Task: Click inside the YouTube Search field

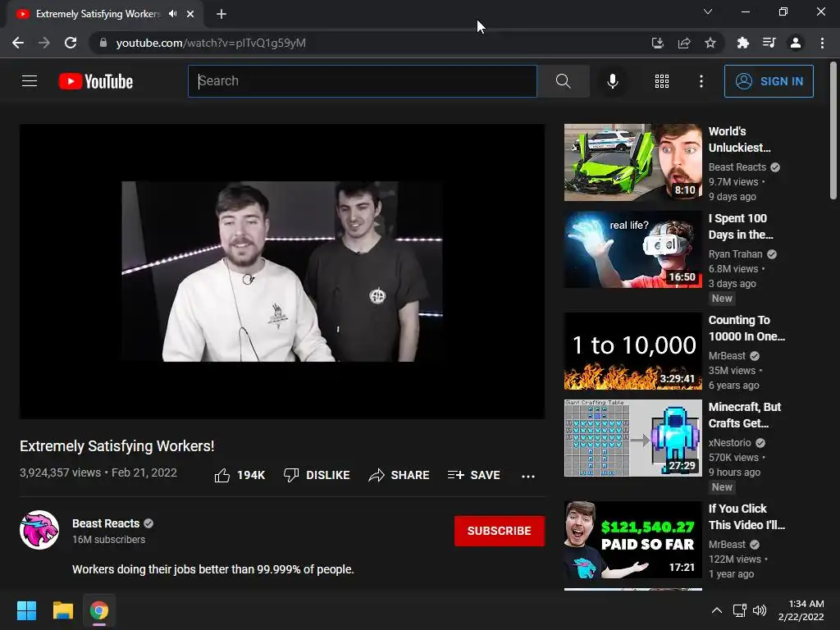Action: (x=362, y=81)
